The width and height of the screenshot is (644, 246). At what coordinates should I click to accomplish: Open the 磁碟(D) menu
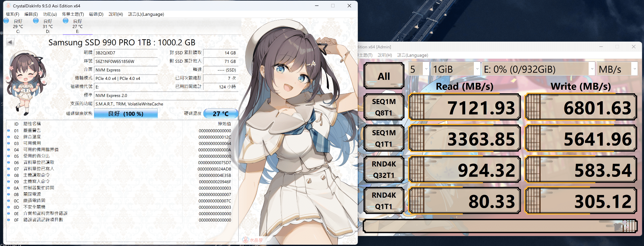point(96,14)
